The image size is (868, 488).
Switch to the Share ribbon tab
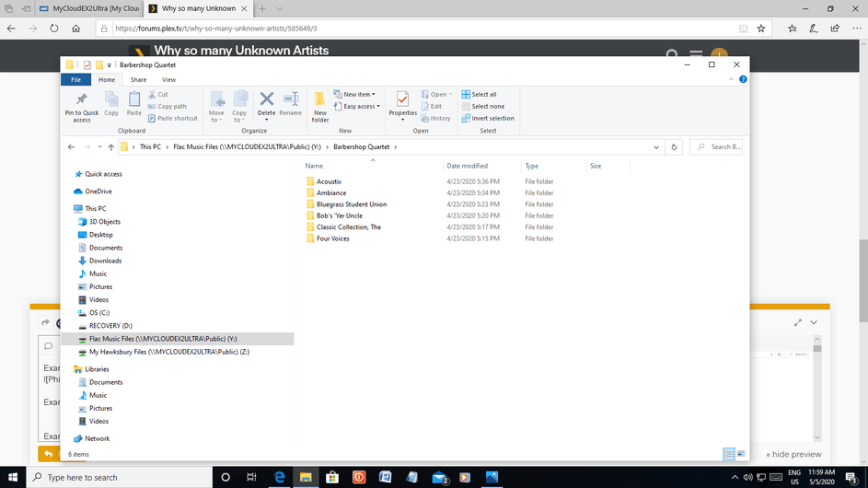[x=138, y=80]
